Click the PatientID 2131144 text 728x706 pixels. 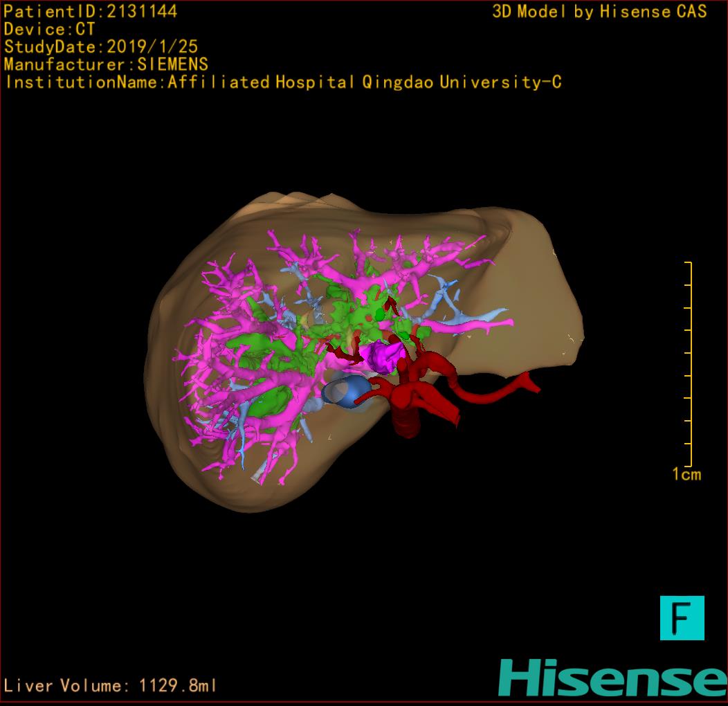click(x=90, y=11)
